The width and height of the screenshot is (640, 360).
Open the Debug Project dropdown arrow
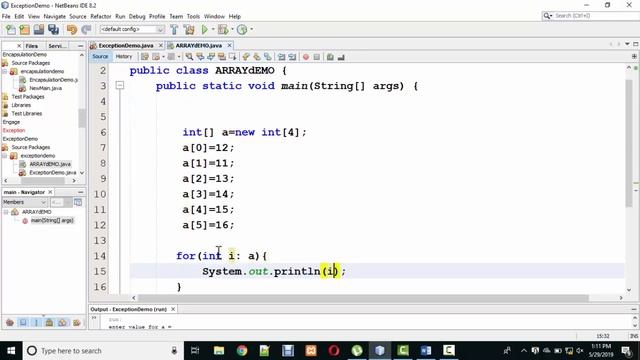click(232, 29)
